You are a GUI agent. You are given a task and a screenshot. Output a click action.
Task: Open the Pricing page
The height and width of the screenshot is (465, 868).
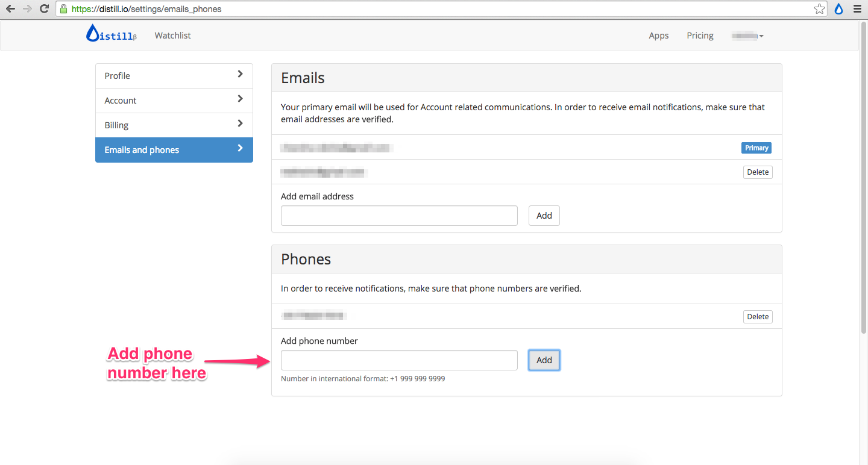point(699,35)
